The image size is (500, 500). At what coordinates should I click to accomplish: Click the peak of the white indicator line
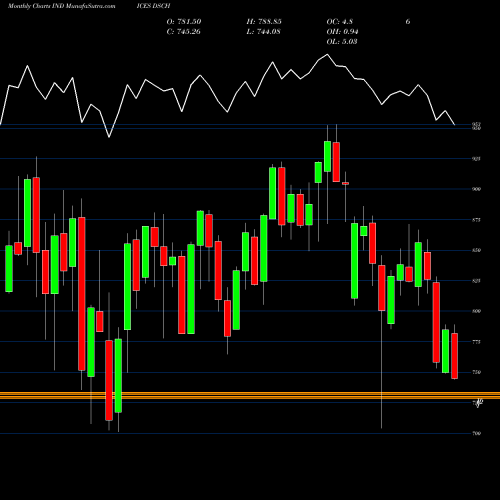coord(327,54)
